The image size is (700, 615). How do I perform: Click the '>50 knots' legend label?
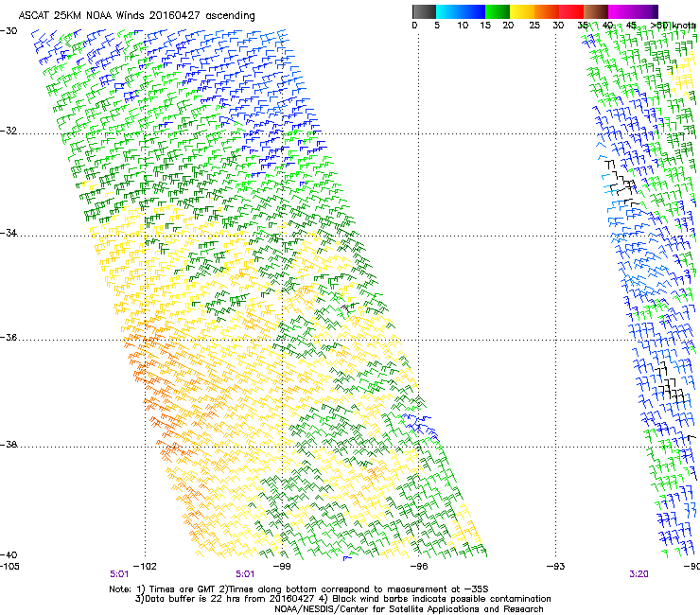point(674,26)
